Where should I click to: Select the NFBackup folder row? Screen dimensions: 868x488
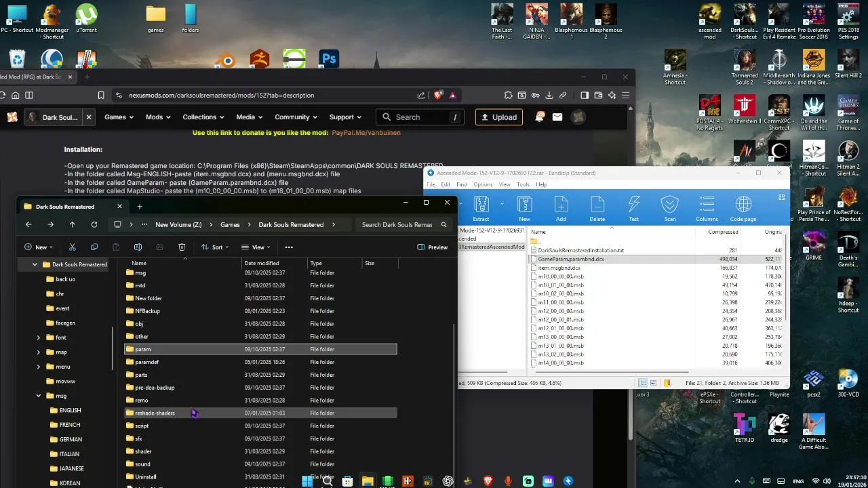261,311
